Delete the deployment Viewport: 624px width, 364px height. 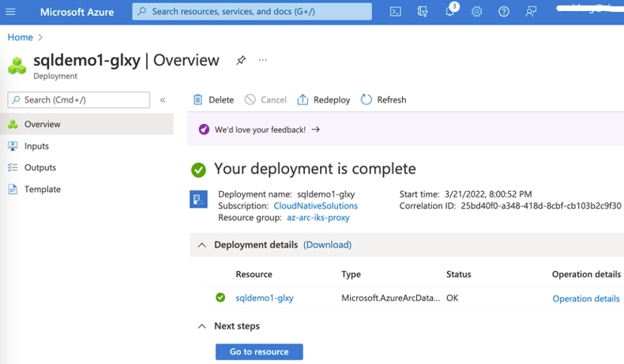tap(214, 99)
